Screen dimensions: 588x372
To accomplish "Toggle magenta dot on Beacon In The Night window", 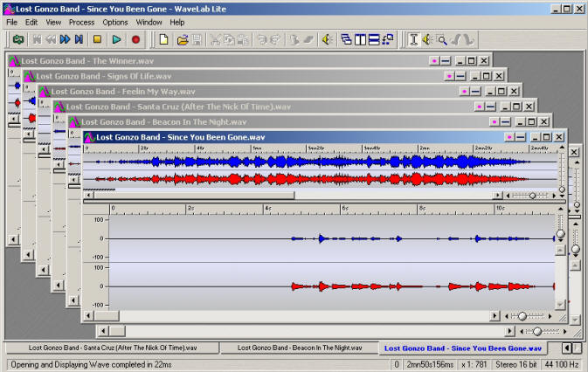I will (495, 121).
